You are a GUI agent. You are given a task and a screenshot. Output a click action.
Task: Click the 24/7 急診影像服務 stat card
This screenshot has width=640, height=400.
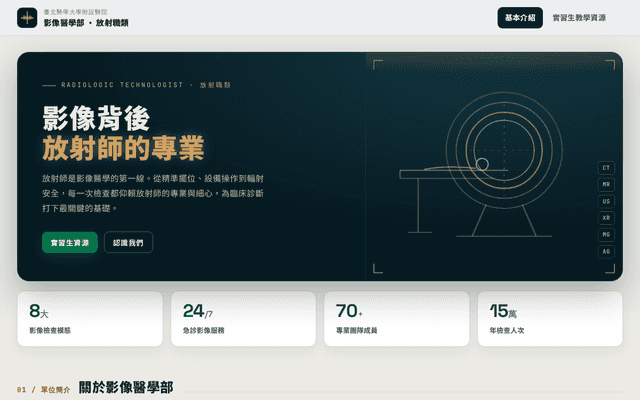pyautogui.click(x=243, y=319)
